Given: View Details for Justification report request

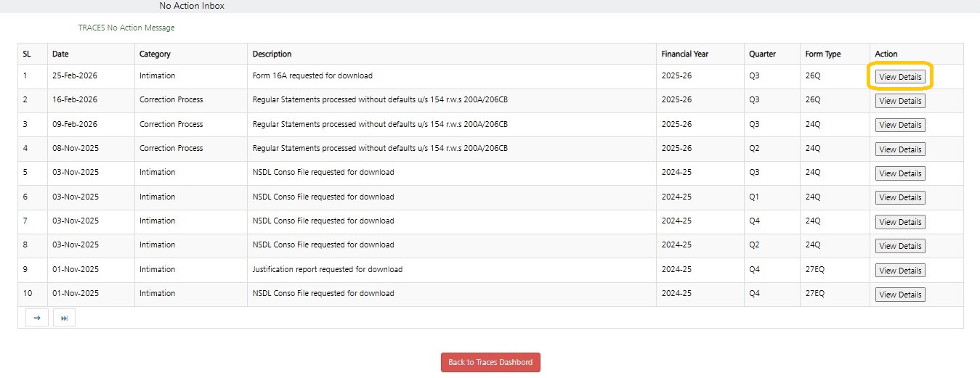Looking at the screenshot, I should (x=900, y=271).
